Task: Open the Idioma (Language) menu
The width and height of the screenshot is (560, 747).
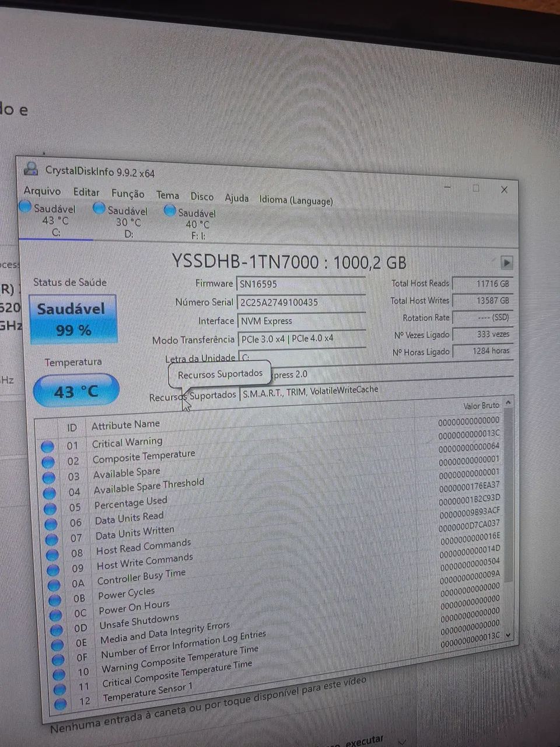Action: pos(296,200)
